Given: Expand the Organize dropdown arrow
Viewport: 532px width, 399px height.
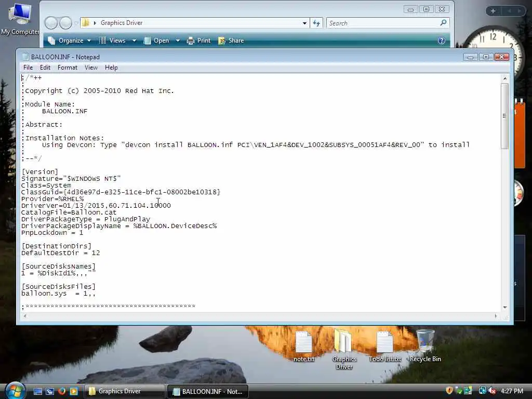Looking at the screenshot, I should coord(89,41).
